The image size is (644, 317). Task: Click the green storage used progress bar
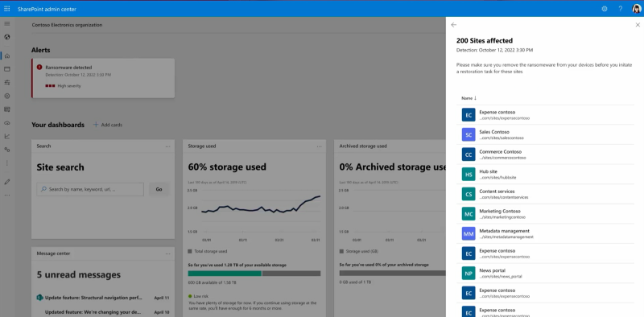click(225, 273)
